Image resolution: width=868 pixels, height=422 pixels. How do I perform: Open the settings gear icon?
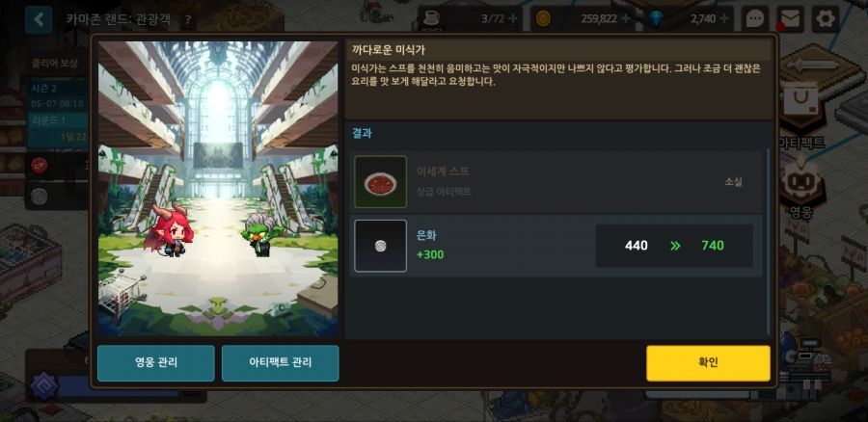(x=826, y=19)
